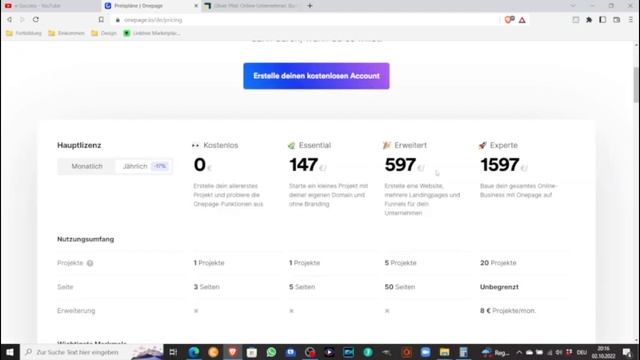This screenshot has width=640, height=360.
Task: Open the notification center icon
Action: point(627,352)
